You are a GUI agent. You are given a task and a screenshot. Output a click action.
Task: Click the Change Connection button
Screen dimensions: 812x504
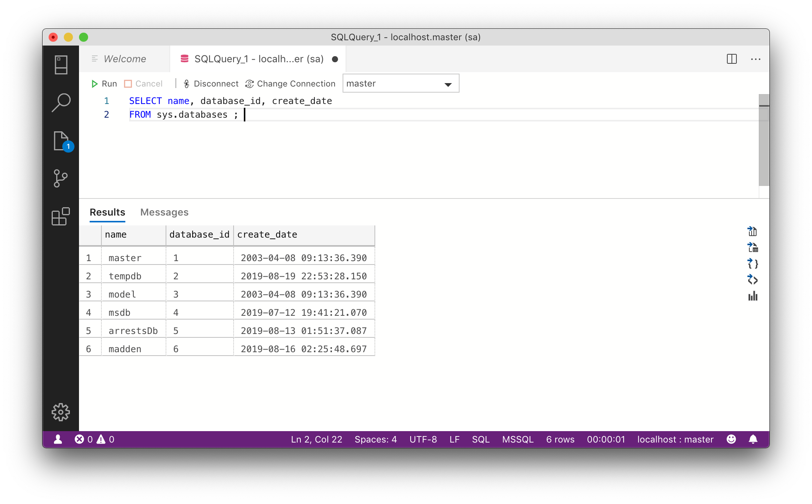tap(291, 83)
